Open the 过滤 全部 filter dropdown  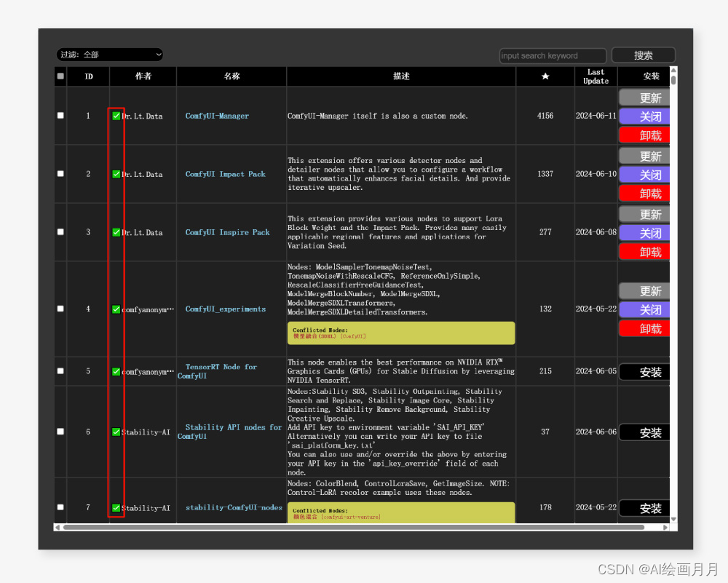[x=110, y=55]
